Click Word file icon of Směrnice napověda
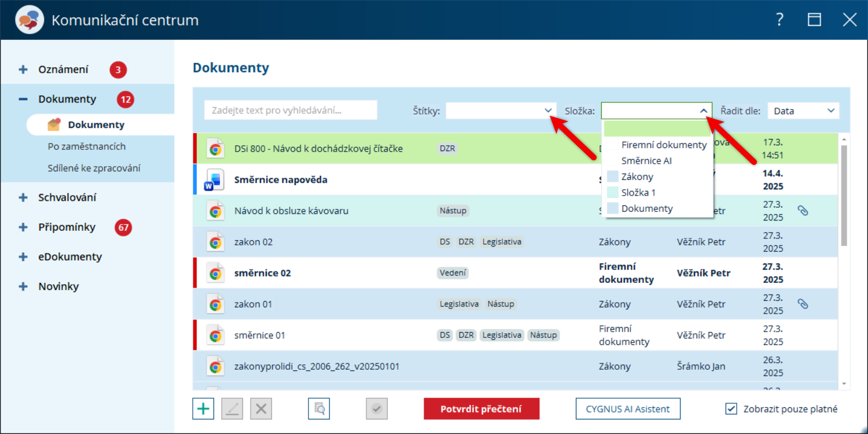This screenshot has width=868, height=434. click(x=214, y=180)
